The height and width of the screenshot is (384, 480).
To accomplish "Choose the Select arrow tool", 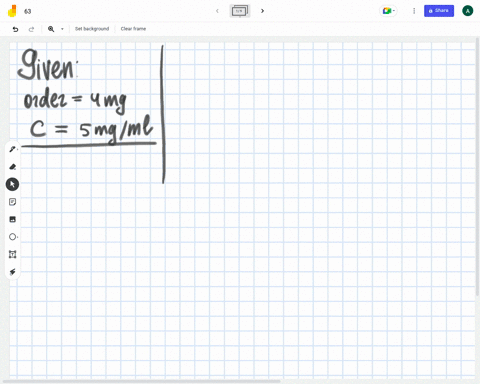I will click(x=12, y=184).
